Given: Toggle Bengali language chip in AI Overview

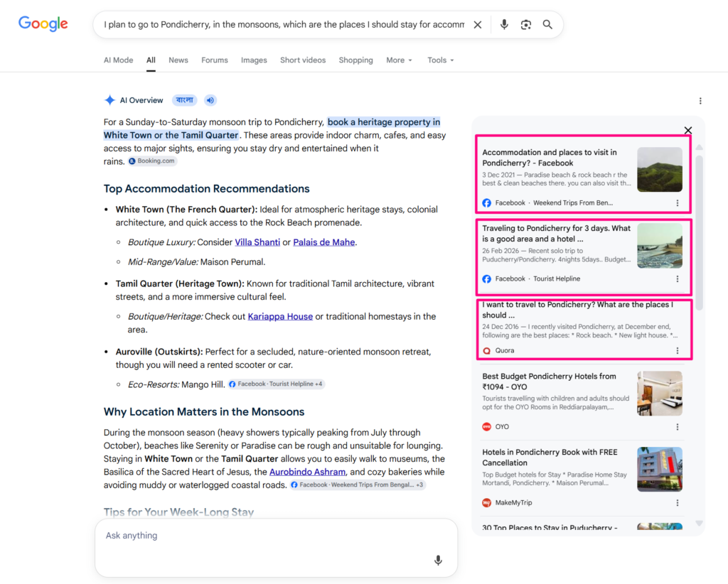Looking at the screenshot, I should click(x=185, y=100).
